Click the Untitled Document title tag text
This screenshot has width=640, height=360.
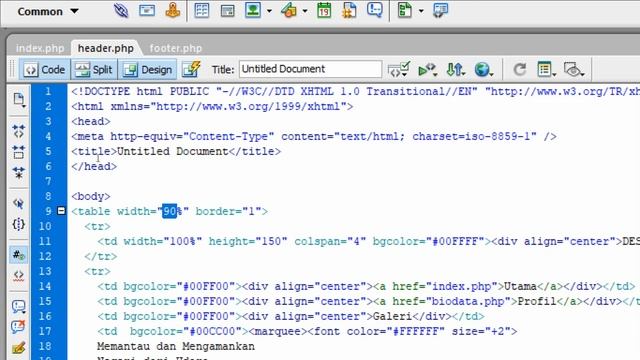[172, 151]
